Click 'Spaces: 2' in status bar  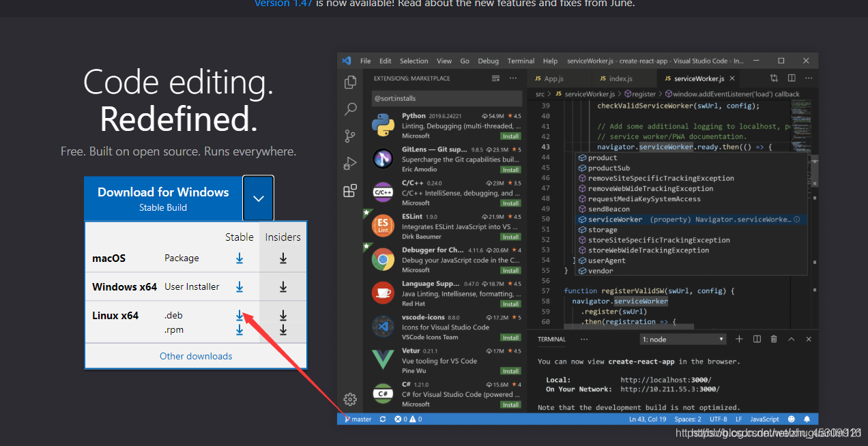coord(688,419)
